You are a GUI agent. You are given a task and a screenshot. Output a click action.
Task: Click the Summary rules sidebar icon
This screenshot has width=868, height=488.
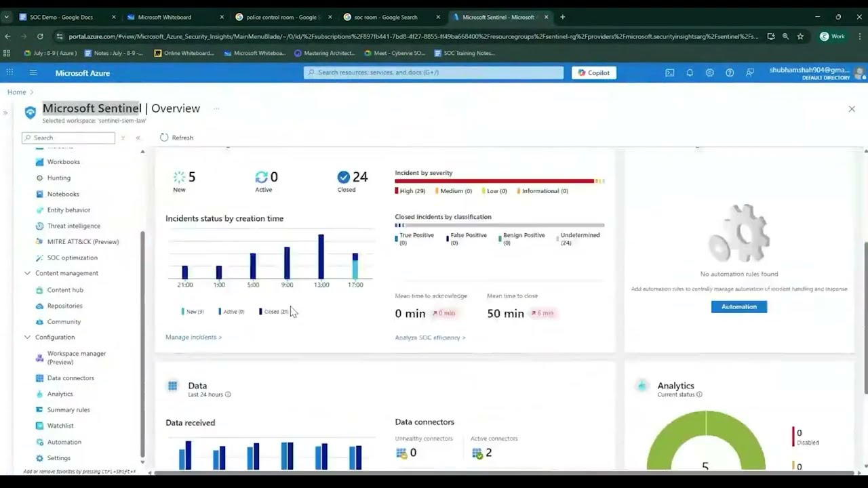pyautogui.click(x=39, y=410)
